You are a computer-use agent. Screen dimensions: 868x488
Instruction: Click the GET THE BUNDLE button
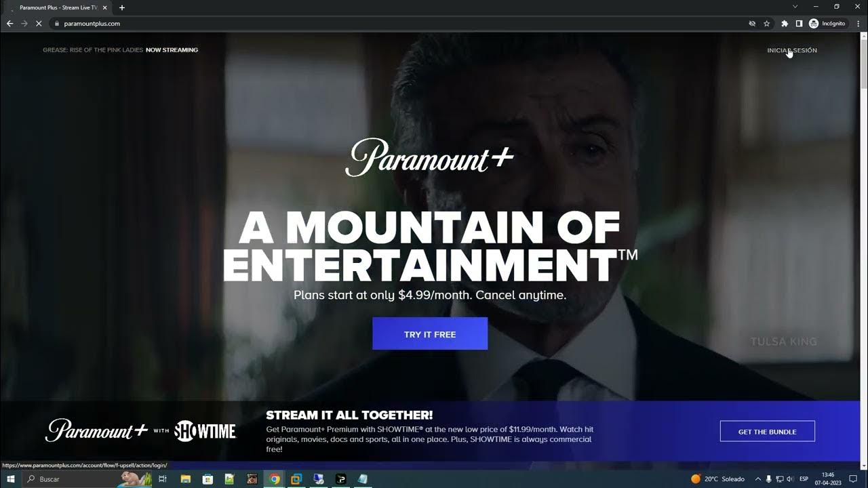[x=767, y=432]
